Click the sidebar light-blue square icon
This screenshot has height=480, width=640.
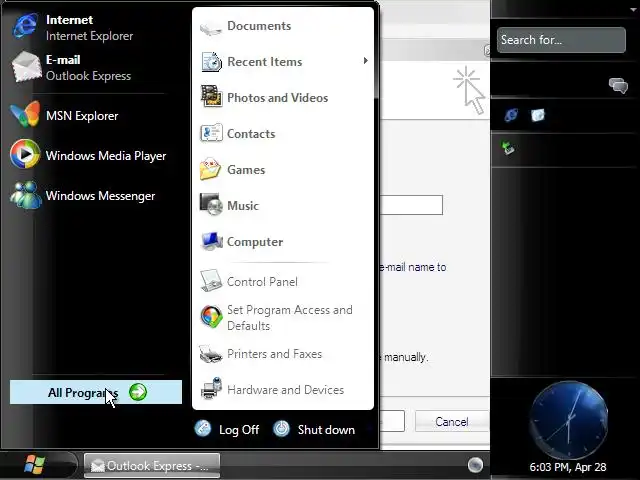(x=538, y=115)
